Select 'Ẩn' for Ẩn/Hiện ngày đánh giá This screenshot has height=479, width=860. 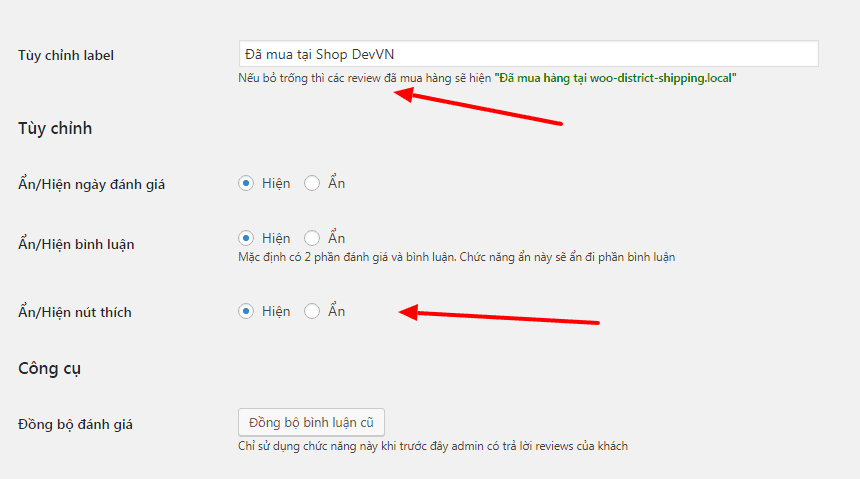[312, 183]
